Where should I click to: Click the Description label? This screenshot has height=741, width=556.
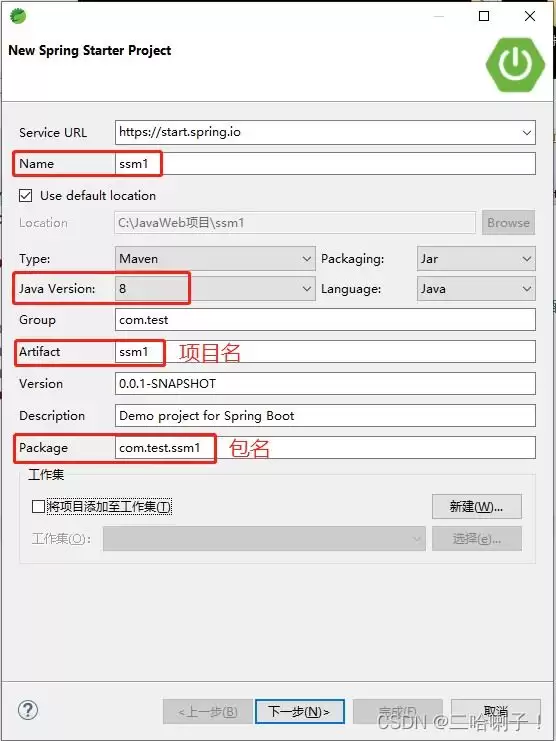52,416
